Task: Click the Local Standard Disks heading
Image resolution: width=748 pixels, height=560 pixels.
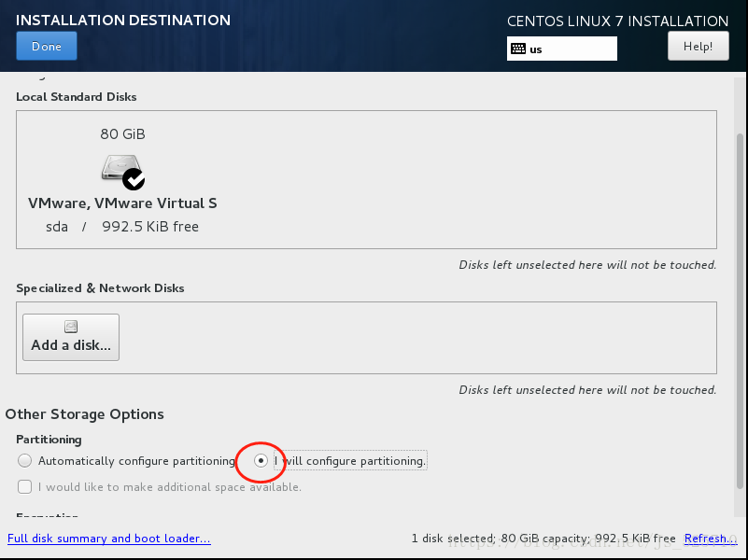Action: (77, 97)
